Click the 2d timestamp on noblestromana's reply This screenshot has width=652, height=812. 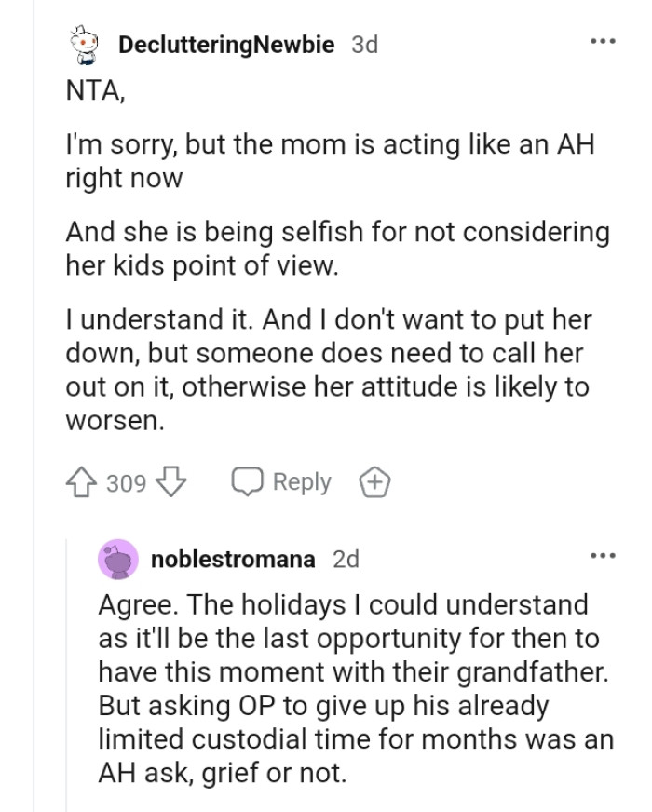tap(346, 559)
